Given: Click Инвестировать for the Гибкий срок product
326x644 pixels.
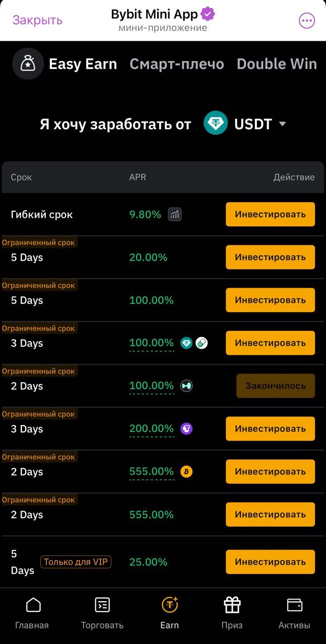Looking at the screenshot, I should [x=270, y=214].
